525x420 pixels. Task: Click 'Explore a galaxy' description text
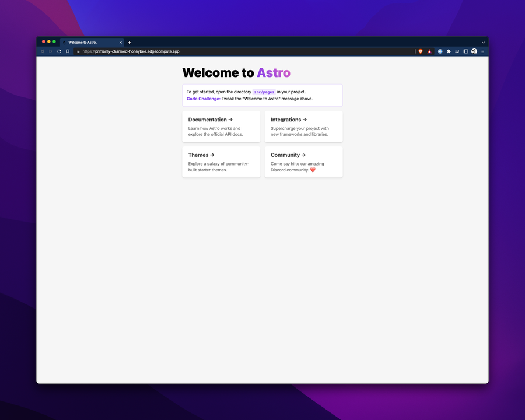218,167
